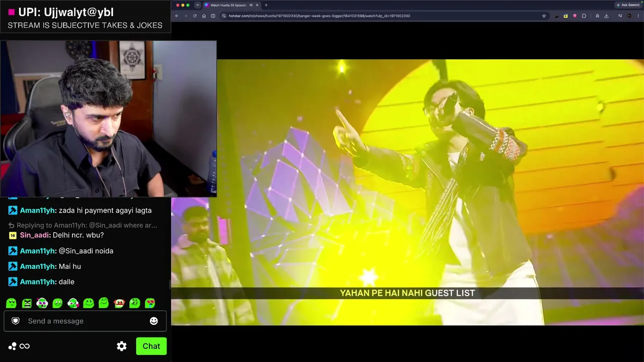The width and height of the screenshot is (644, 362).
Task: Close the Watch Hustle tab
Action: point(257,5)
